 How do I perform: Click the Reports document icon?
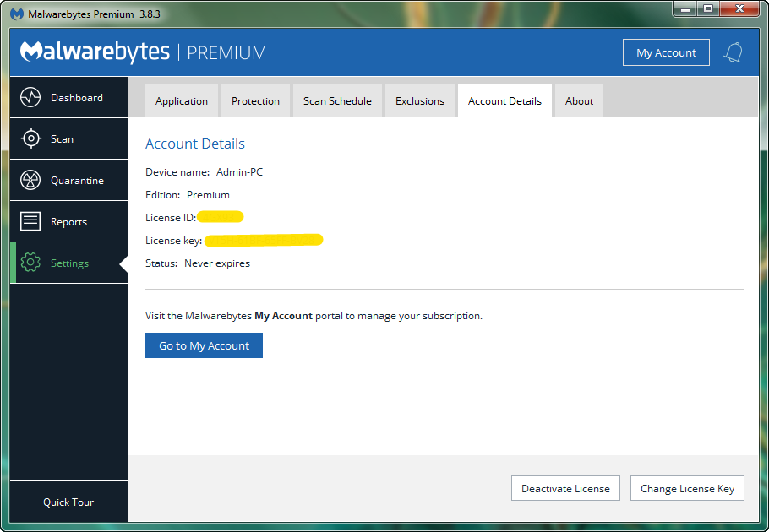point(30,221)
